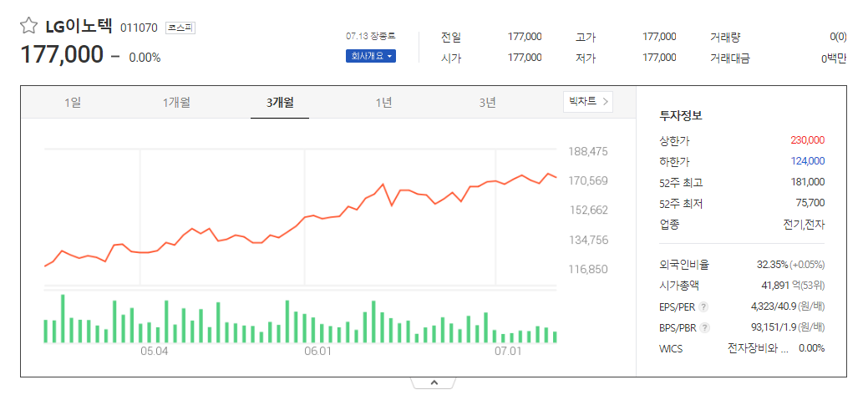Select the 3개월 chart tab

pyautogui.click(x=280, y=103)
